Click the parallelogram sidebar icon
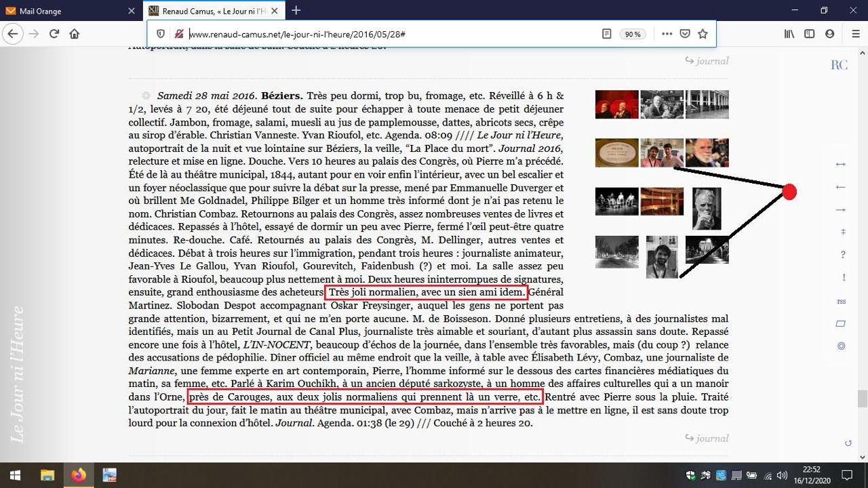 click(x=841, y=324)
